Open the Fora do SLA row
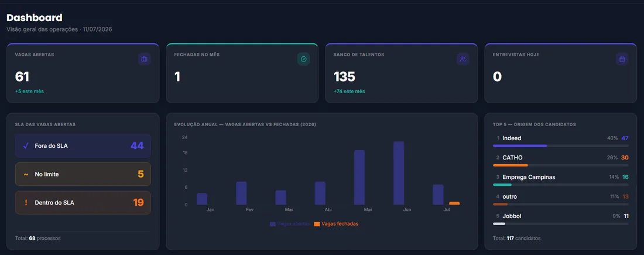This screenshot has width=644, height=255. [83, 145]
